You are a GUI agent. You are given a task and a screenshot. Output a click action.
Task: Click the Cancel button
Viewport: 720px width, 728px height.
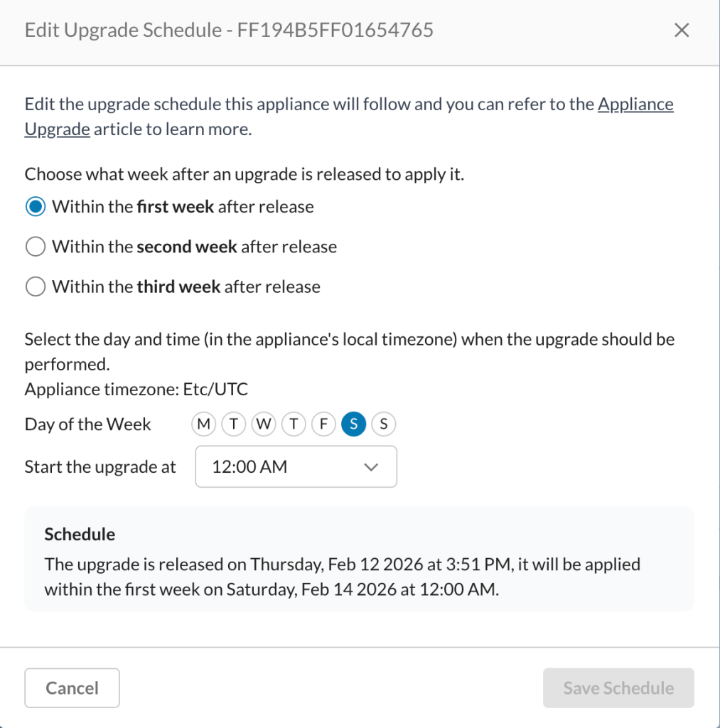72,688
